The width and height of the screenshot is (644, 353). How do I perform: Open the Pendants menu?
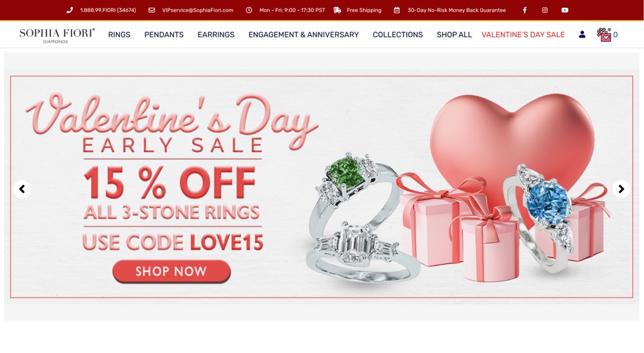tap(164, 35)
